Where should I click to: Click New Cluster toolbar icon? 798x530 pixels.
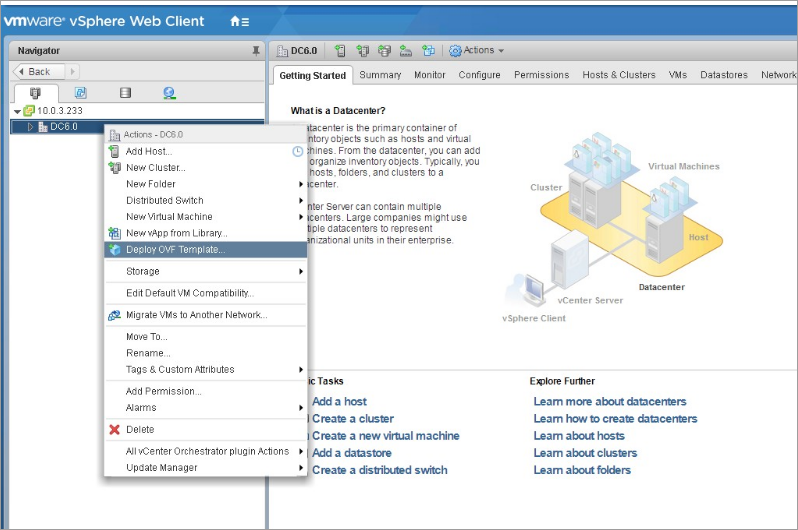(x=362, y=50)
